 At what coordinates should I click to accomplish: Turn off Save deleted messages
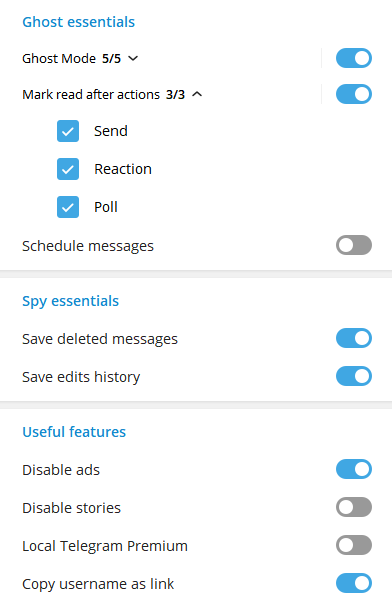[x=354, y=338]
